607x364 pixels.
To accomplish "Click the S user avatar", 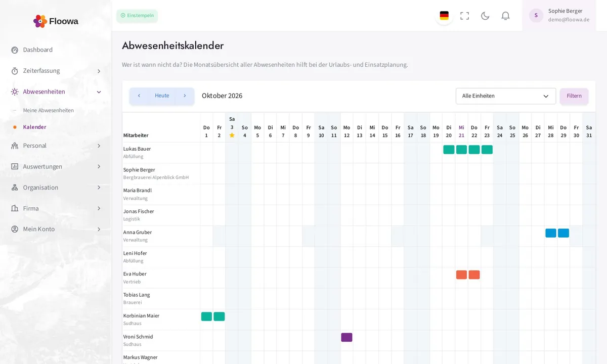I will [536, 15].
